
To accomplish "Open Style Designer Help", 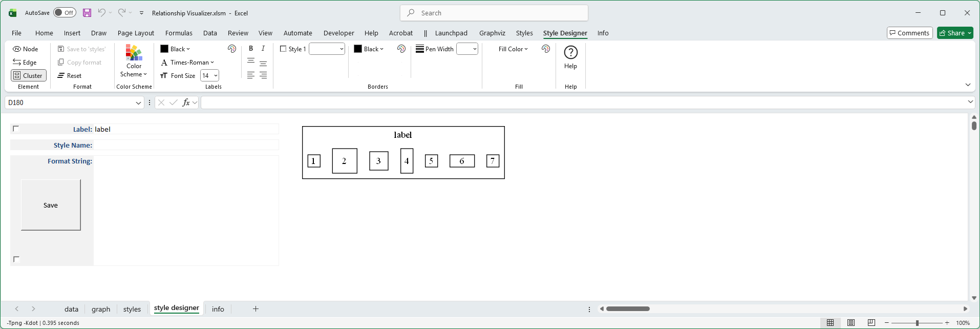I will pyautogui.click(x=570, y=57).
